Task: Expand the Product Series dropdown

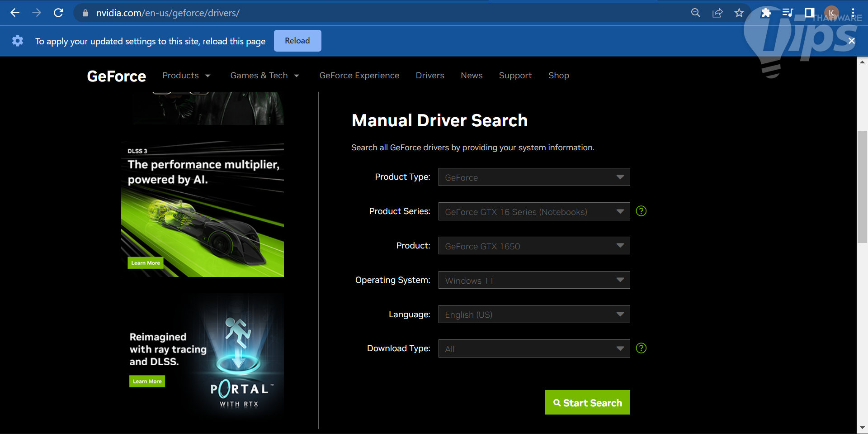Action: pyautogui.click(x=534, y=211)
